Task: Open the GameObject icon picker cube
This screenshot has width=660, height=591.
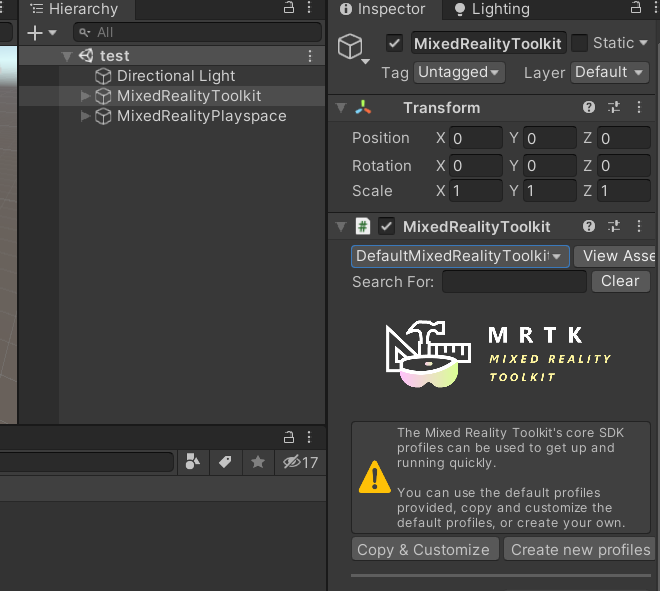Action: pos(350,47)
